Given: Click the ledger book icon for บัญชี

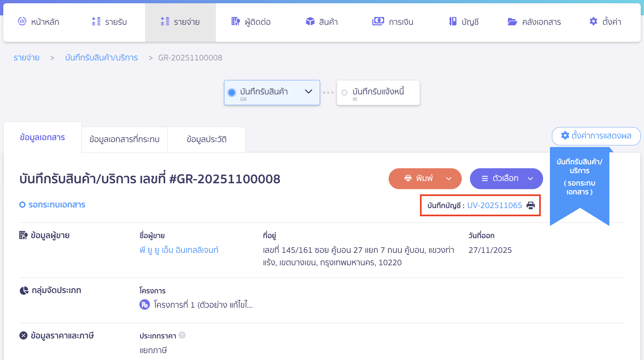Looking at the screenshot, I should pos(453,22).
